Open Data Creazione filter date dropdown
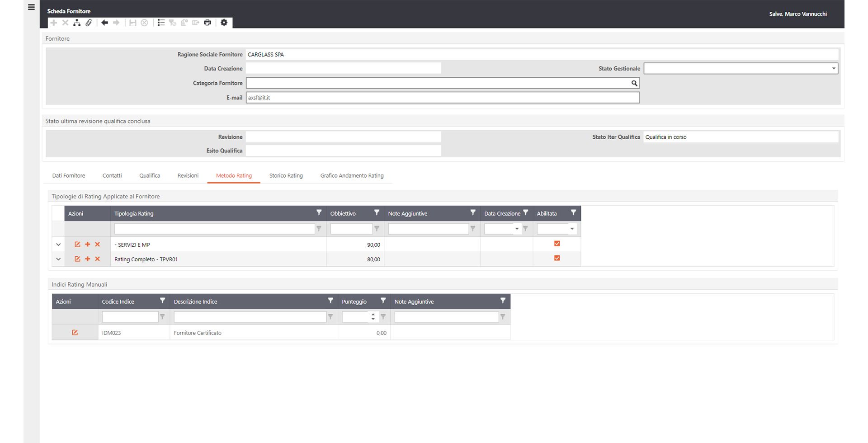The image size is (868, 443). (x=517, y=229)
